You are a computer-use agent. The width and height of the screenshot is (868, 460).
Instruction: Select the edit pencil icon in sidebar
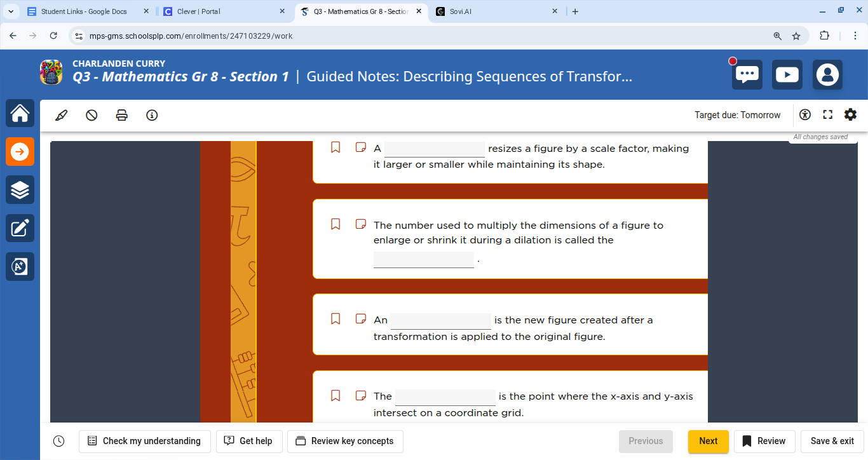coord(20,228)
